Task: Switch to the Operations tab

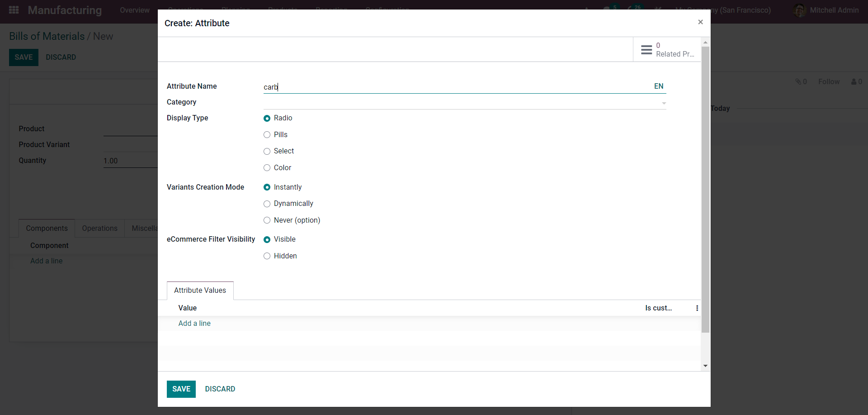Action: point(100,229)
